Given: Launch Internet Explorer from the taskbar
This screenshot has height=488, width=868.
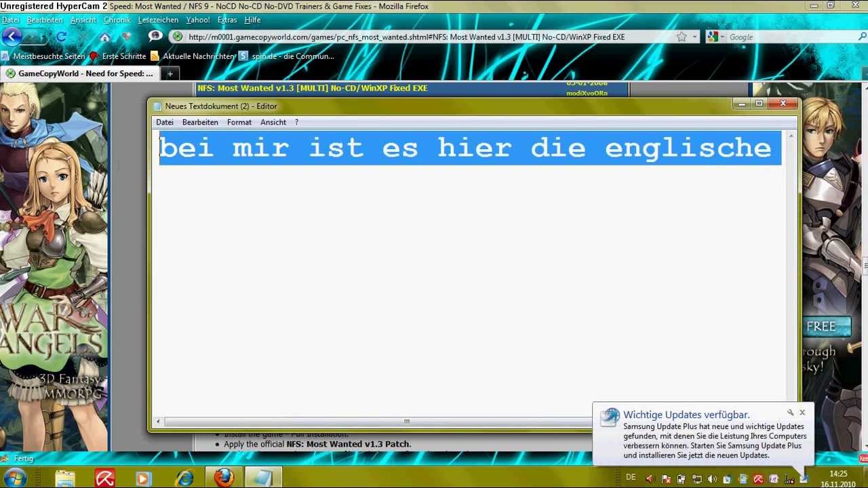Looking at the screenshot, I should tap(184, 479).
